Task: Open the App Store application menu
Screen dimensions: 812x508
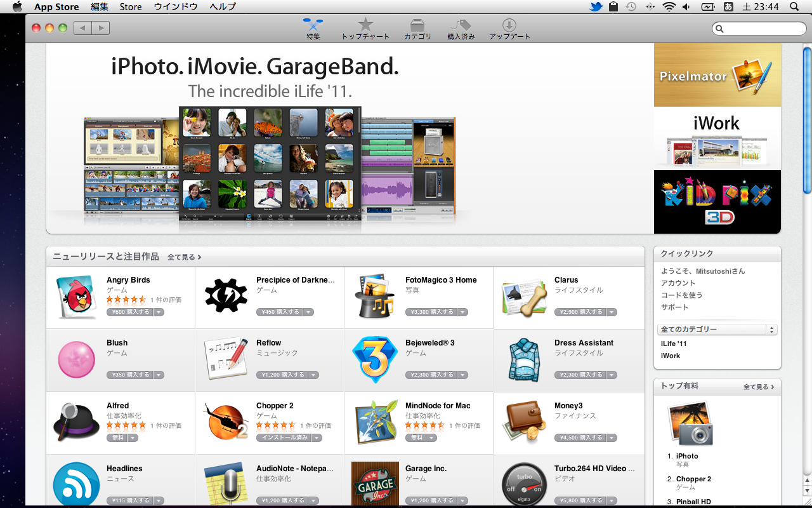Action: [x=56, y=7]
